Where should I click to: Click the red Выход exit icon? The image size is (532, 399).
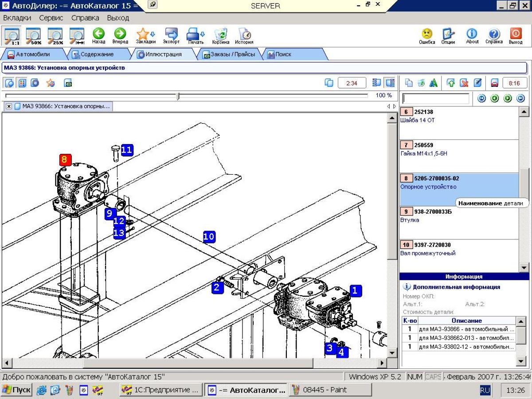(x=516, y=35)
